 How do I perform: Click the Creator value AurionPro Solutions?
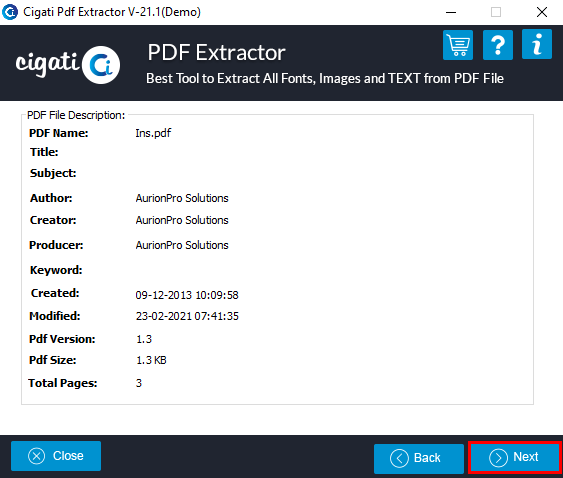(x=182, y=220)
